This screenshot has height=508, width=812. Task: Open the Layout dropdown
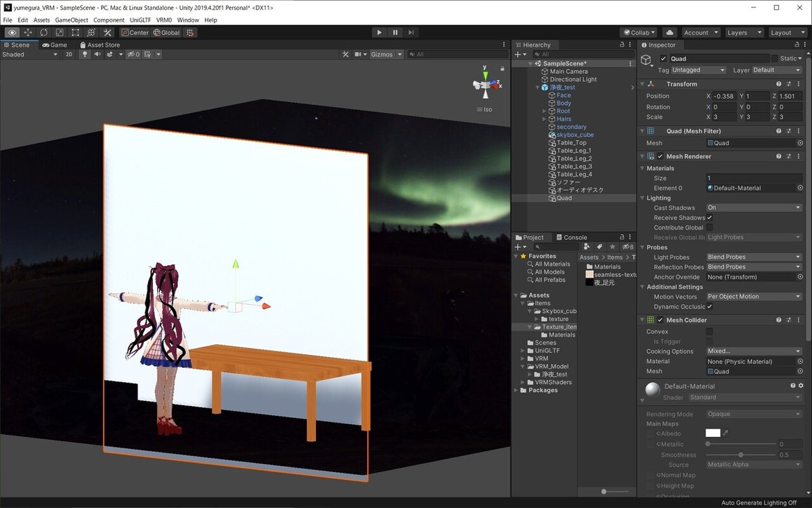tap(787, 33)
